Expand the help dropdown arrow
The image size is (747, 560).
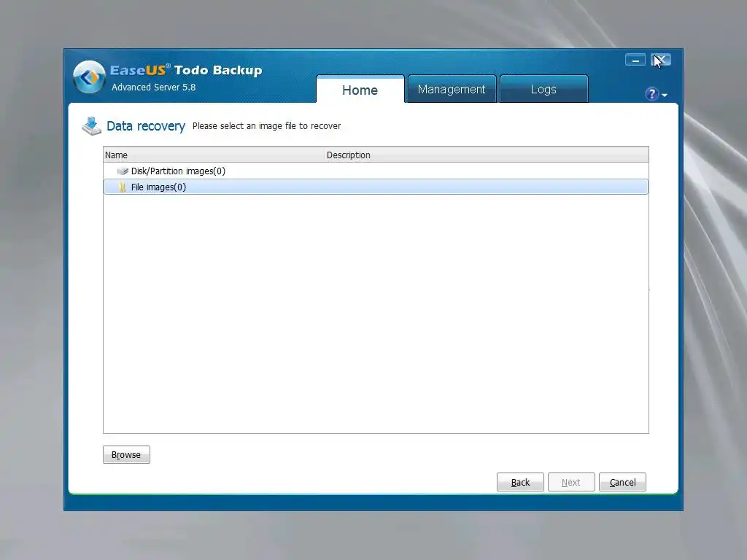[x=665, y=96]
